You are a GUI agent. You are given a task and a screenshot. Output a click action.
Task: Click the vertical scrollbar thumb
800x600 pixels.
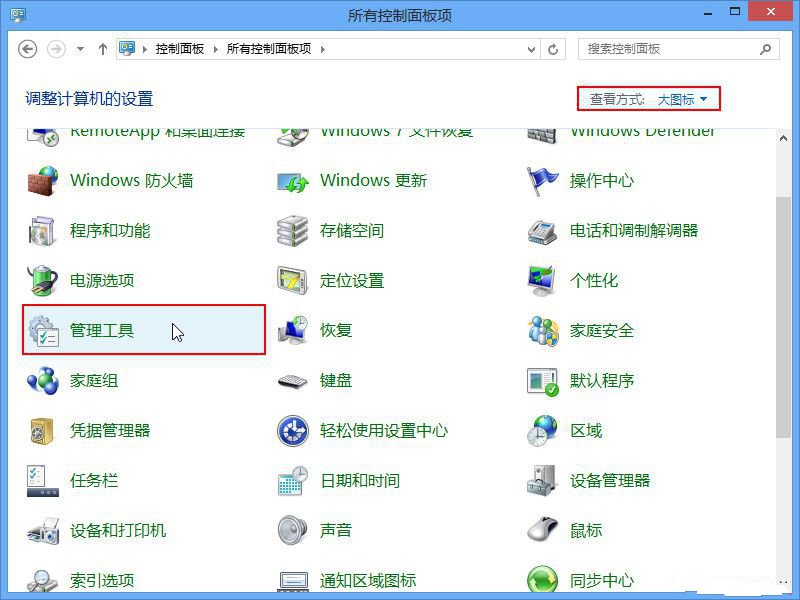783,317
